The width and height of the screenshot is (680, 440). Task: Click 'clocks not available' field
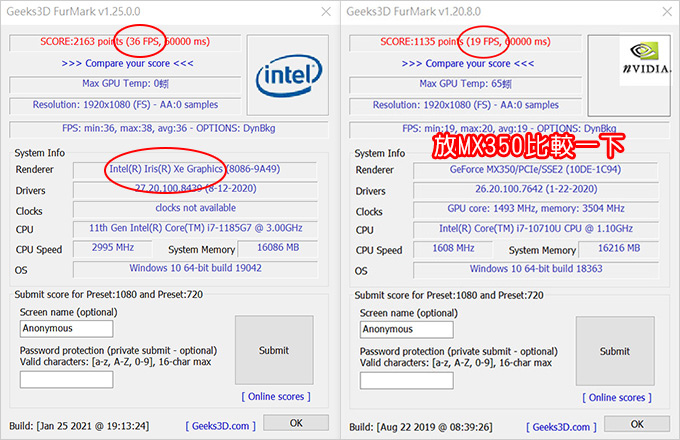[195, 208]
